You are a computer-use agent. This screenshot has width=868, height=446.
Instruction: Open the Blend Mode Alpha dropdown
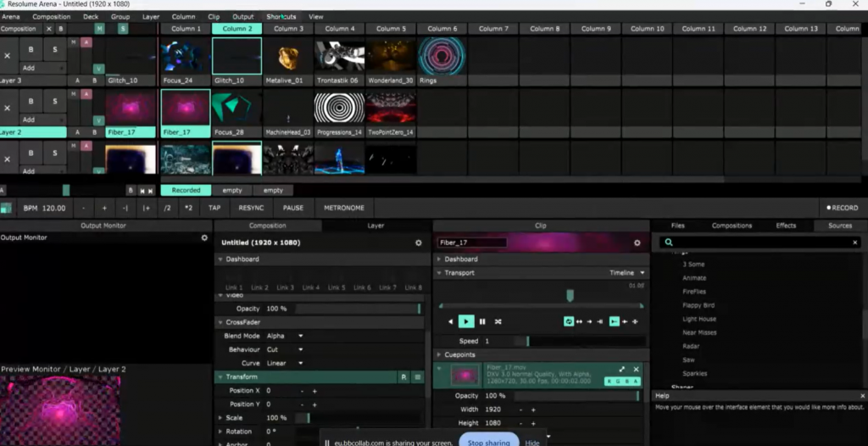(x=285, y=336)
